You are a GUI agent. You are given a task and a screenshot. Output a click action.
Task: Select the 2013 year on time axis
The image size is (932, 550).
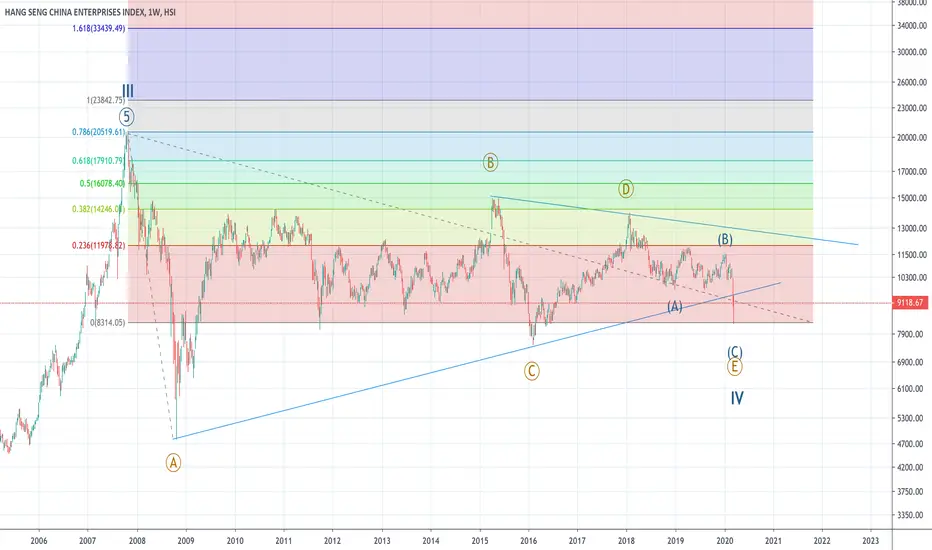point(382,540)
